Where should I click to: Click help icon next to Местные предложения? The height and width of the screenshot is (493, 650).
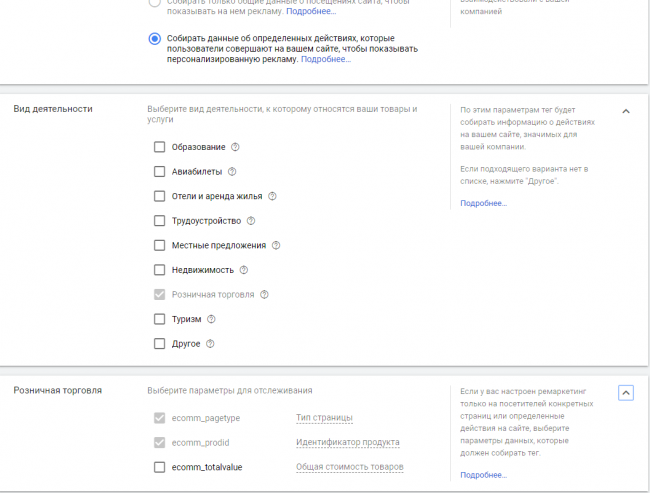(x=276, y=245)
